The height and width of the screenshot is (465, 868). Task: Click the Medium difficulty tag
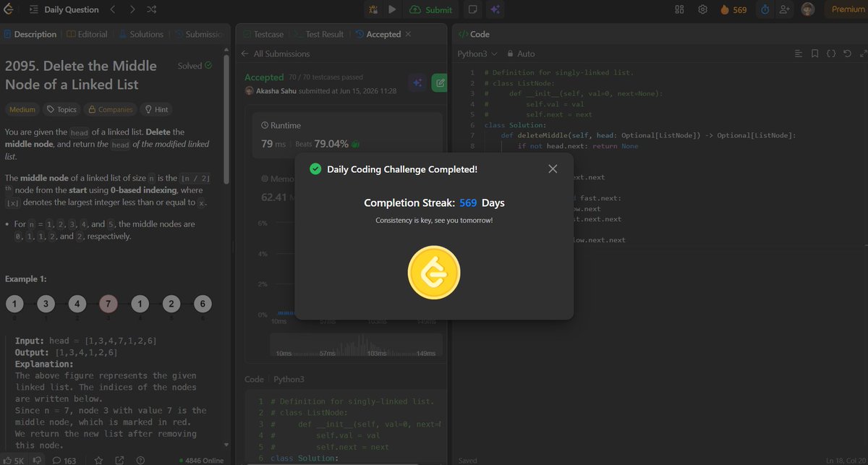tap(22, 109)
